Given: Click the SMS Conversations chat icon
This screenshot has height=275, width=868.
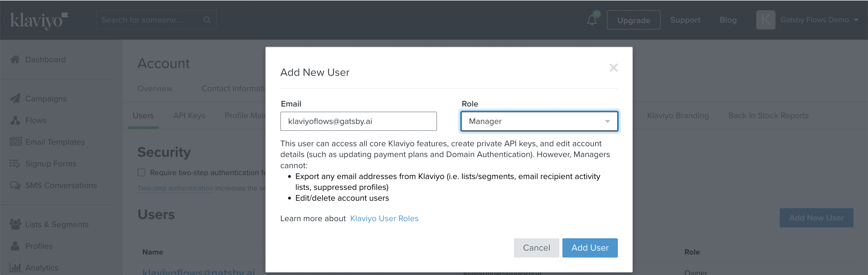Looking at the screenshot, I should point(15,185).
